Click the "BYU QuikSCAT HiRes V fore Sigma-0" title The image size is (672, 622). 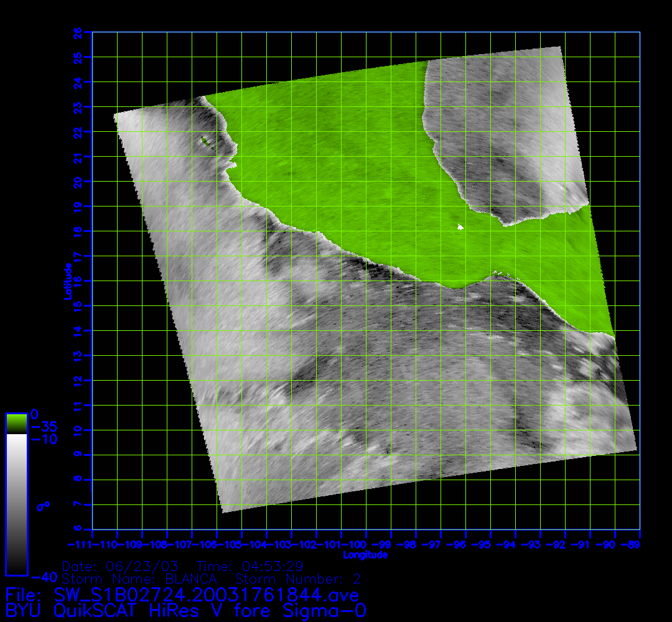click(x=186, y=611)
